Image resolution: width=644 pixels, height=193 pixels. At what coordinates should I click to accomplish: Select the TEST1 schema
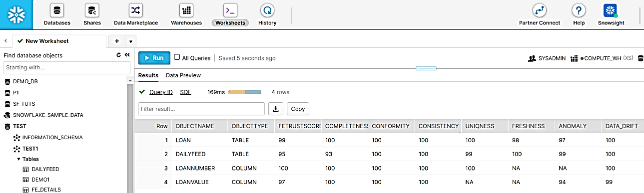pyautogui.click(x=30, y=149)
